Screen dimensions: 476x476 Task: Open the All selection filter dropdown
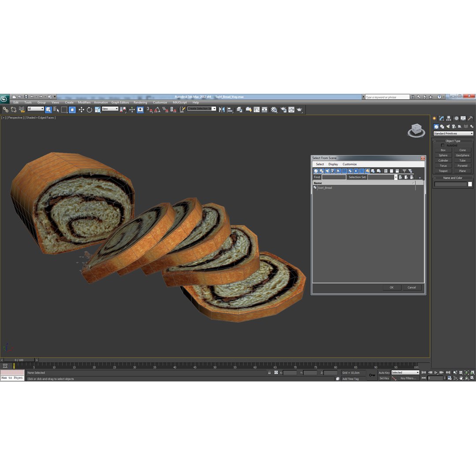pyautogui.click(x=36, y=109)
